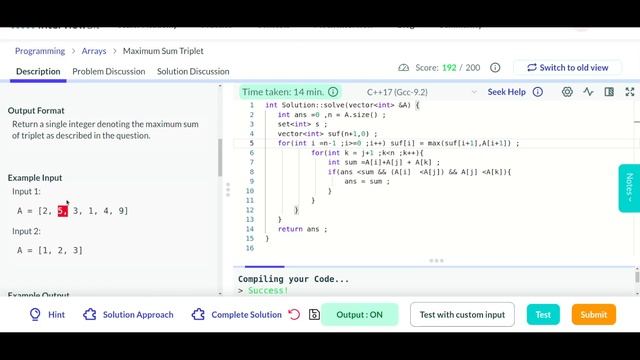This screenshot has height=360, width=640.
Task: Open the Seek Help info icon
Action: coord(538,92)
